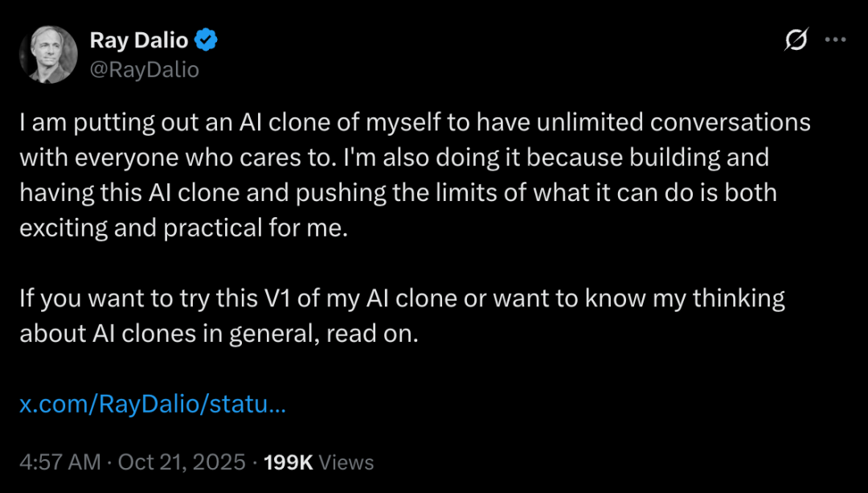This screenshot has width=868, height=493.
Task: Click the line starting "If you want to try"
Action: point(402,298)
